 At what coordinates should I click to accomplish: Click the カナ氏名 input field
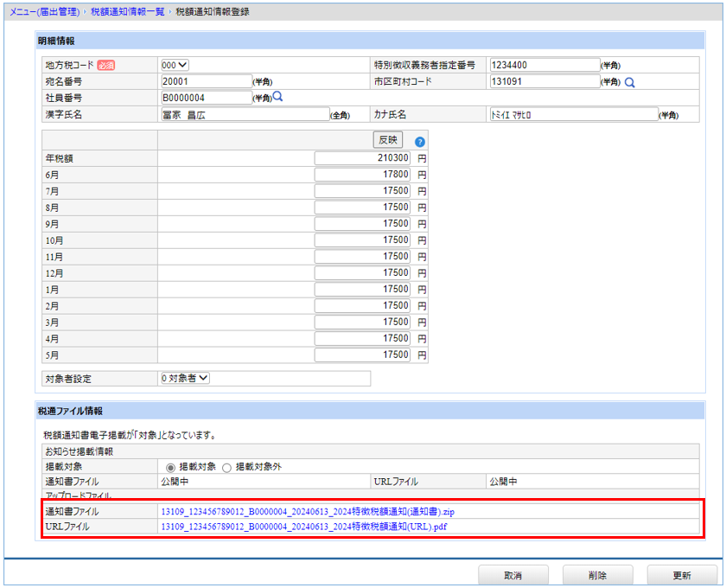574,114
